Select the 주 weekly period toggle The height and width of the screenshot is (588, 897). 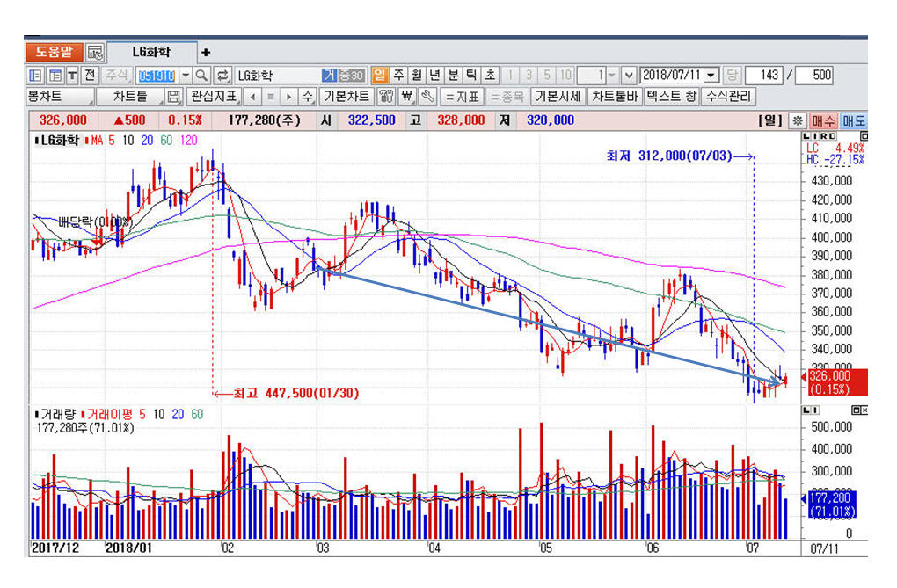[398, 76]
